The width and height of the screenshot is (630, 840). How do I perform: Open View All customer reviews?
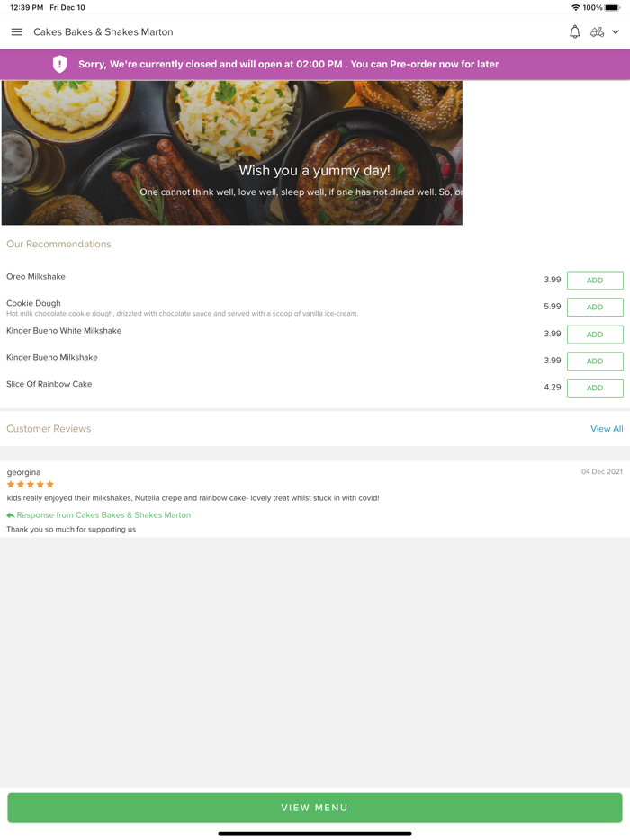pyautogui.click(x=607, y=428)
